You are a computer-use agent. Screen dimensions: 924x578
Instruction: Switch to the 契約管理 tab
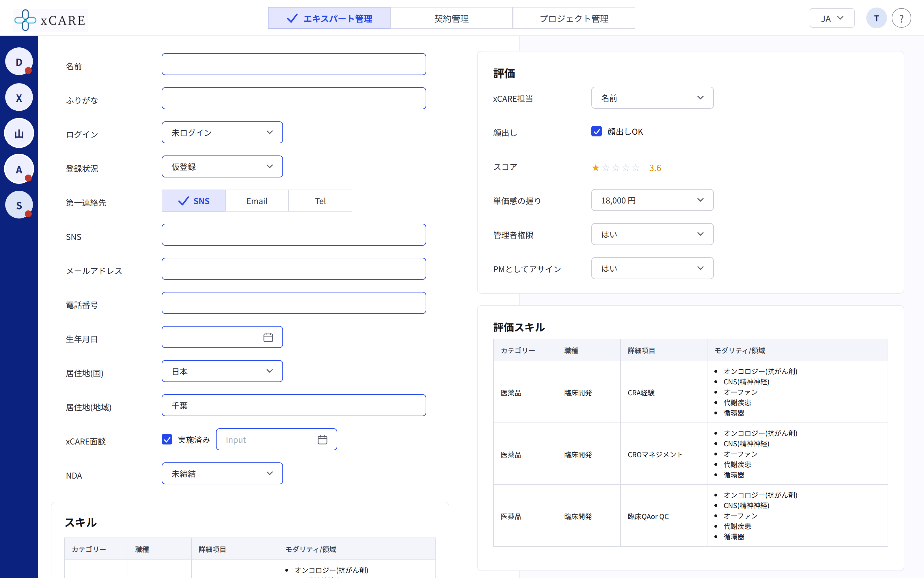point(451,18)
